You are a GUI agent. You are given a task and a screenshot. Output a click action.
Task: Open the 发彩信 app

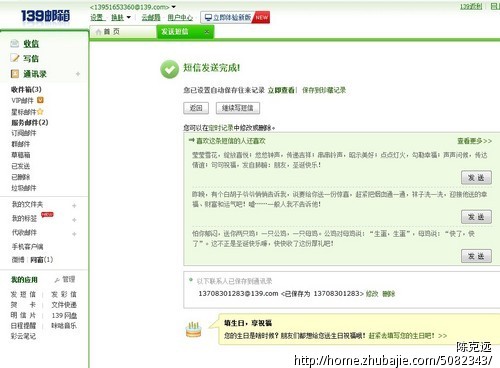(x=64, y=294)
